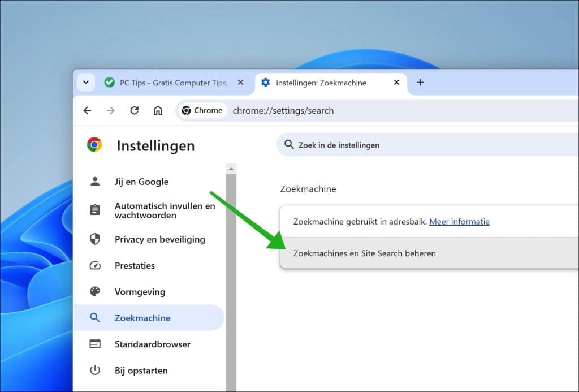
Task: Click the green check favicon on PC Tips tab
Action: pyautogui.click(x=109, y=83)
